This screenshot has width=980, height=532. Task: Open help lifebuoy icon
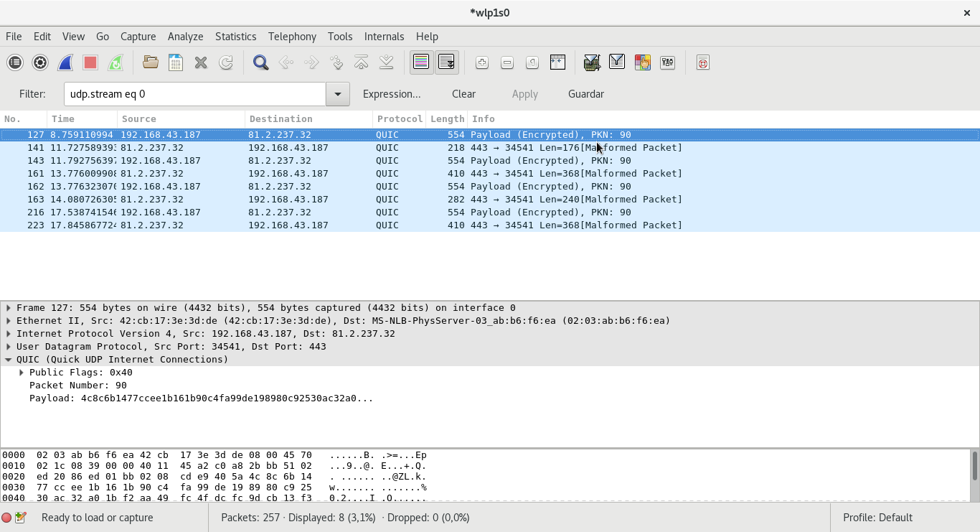(x=703, y=62)
